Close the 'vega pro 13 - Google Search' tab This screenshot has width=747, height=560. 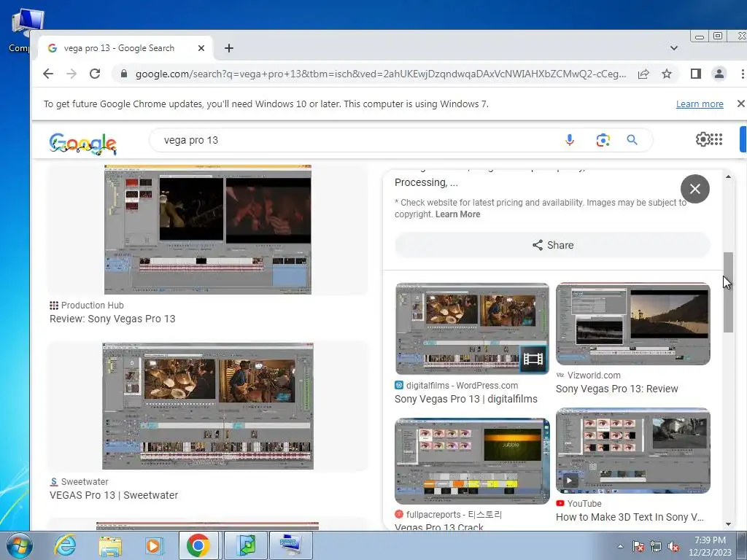tap(201, 48)
